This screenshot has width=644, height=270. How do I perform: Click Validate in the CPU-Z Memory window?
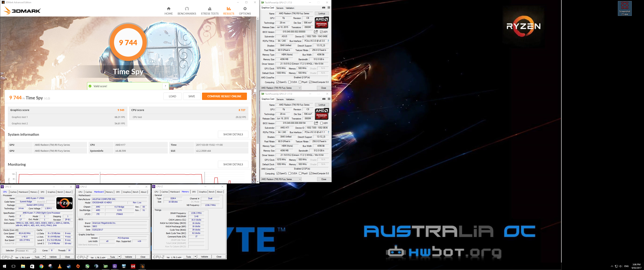pyautogui.click(x=204, y=257)
